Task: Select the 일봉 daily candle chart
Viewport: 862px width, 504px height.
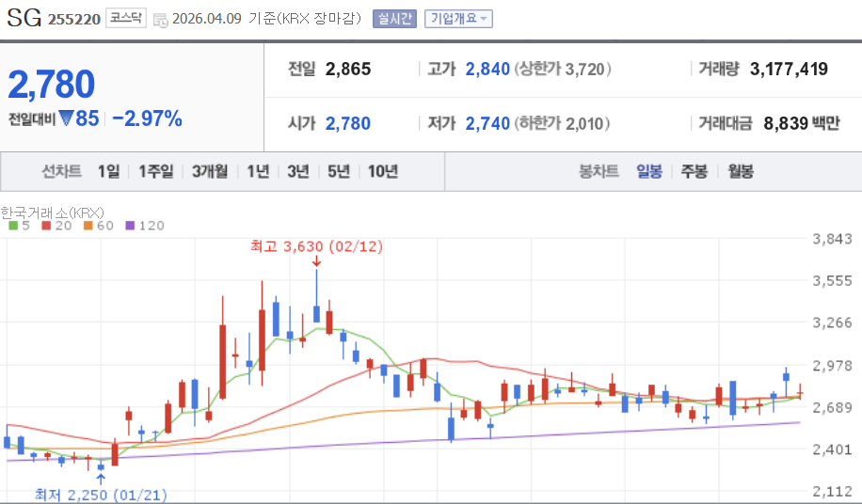Action: point(649,171)
